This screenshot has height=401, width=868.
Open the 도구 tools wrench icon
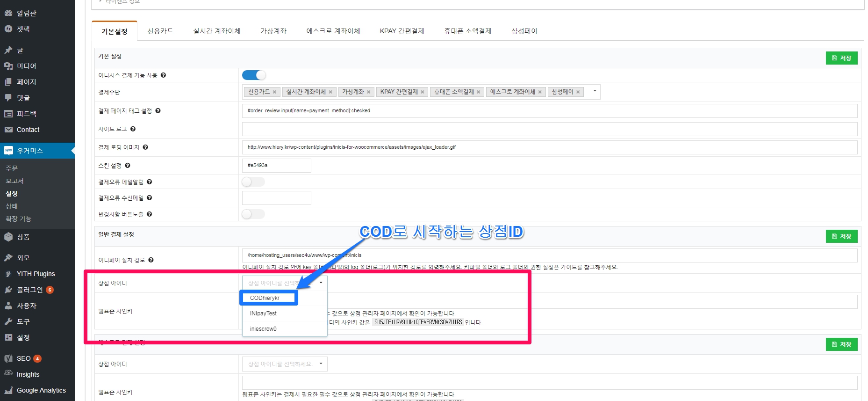(x=8, y=321)
